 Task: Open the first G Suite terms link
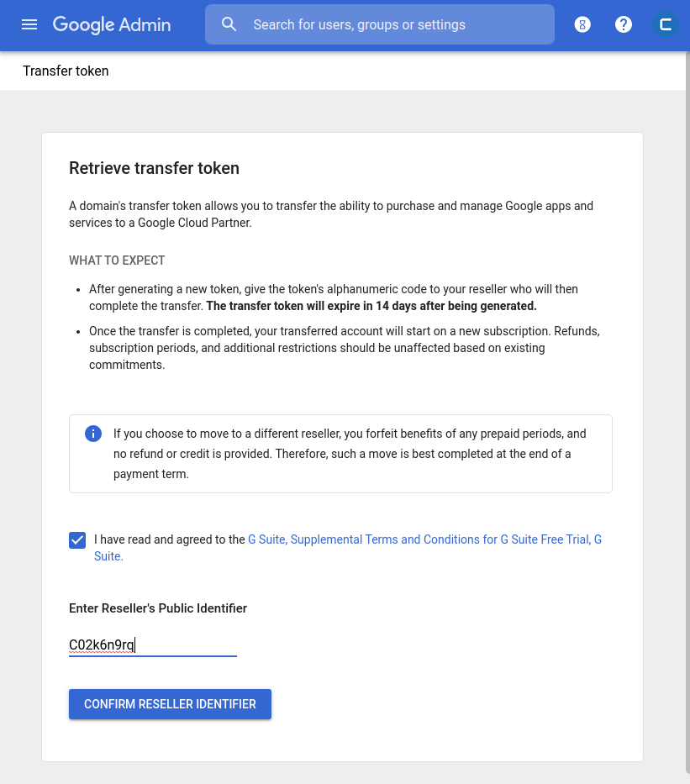pos(266,539)
